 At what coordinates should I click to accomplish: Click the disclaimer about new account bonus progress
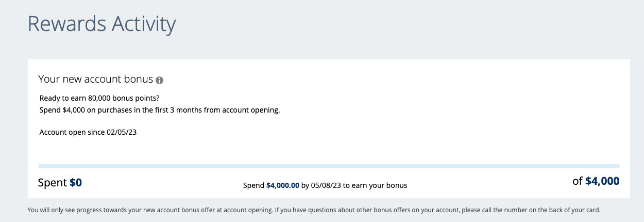pos(314,210)
